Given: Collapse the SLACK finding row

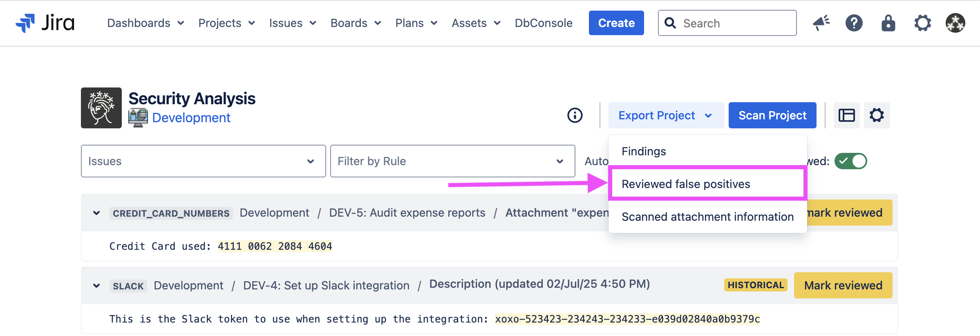Looking at the screenshot, I should [96, 286].
